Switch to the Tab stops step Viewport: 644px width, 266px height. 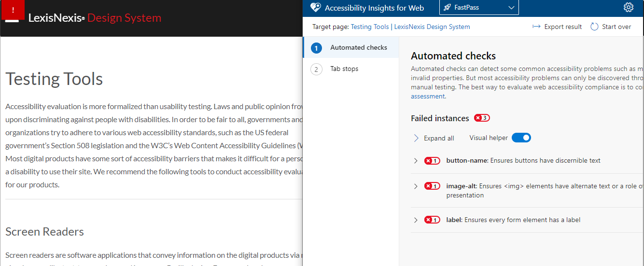click(344, 69)
